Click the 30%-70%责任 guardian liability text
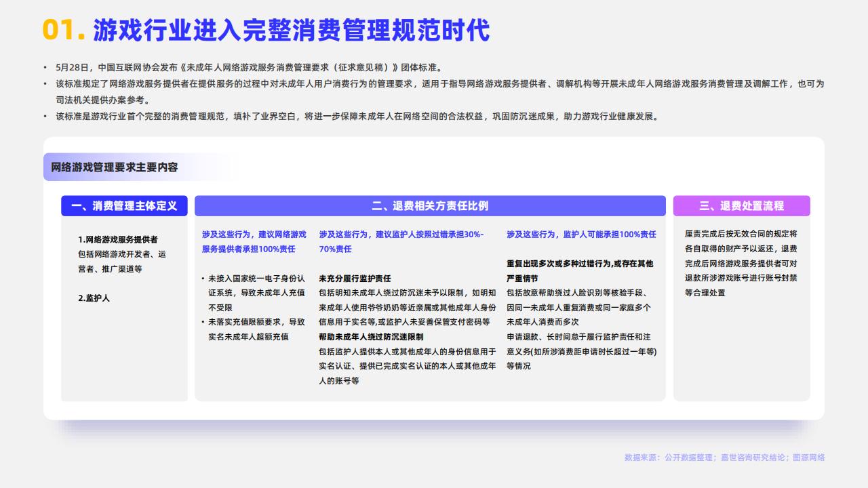 pyautogui.click(x=400, y=241)
